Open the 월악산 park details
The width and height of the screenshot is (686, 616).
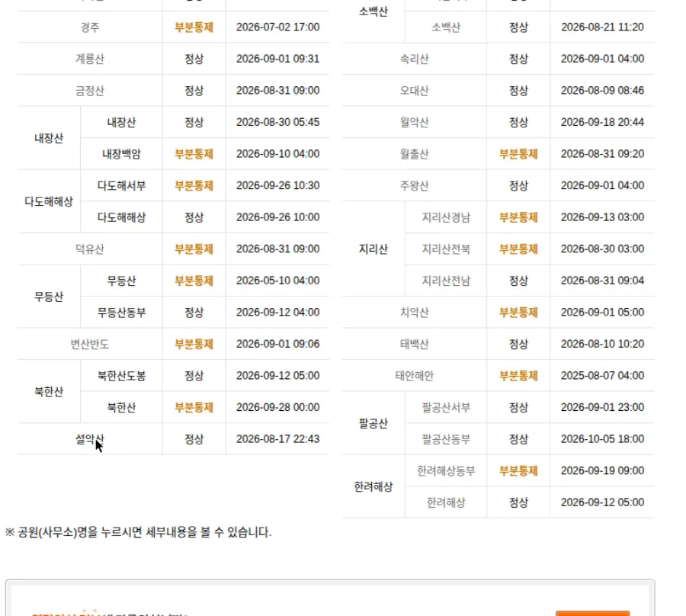[415, 122]
